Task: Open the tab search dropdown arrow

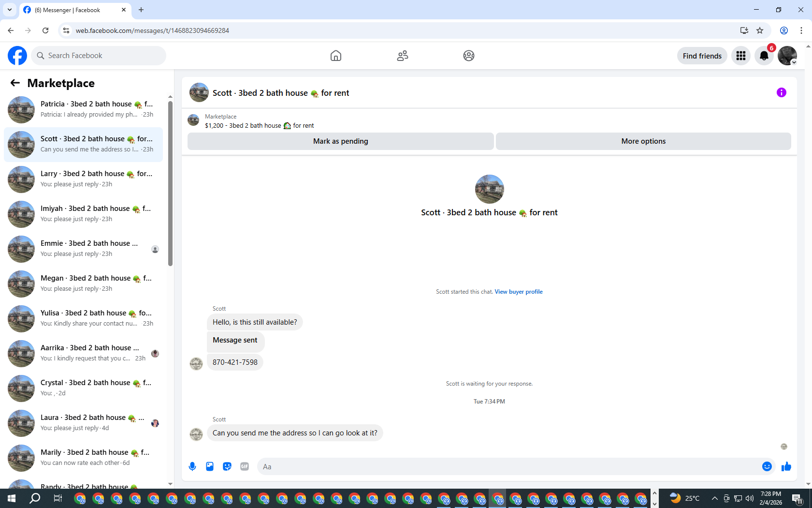Action: (10, 10)
